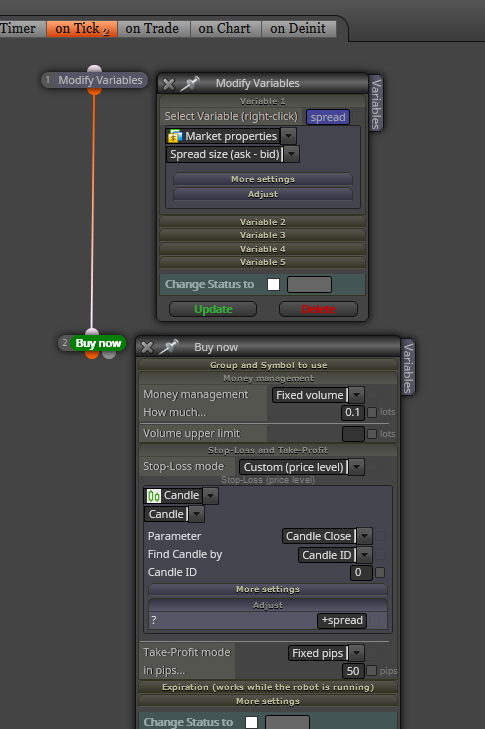Open the Spread size (ask - bid) dropdown
The height and width of the screenshot is (729, 485).
coord(292,154)
